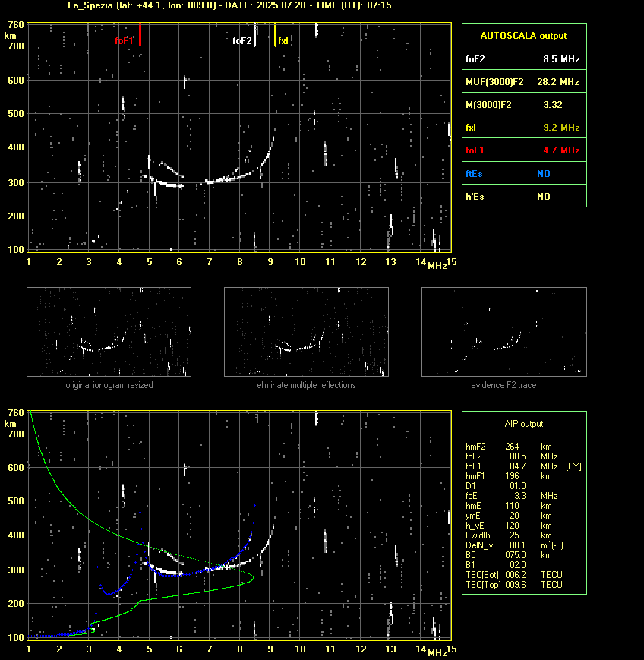Click the AIP output header
Image resolution: width=644 pixels, height=660 pixels.
pos(523,424)
